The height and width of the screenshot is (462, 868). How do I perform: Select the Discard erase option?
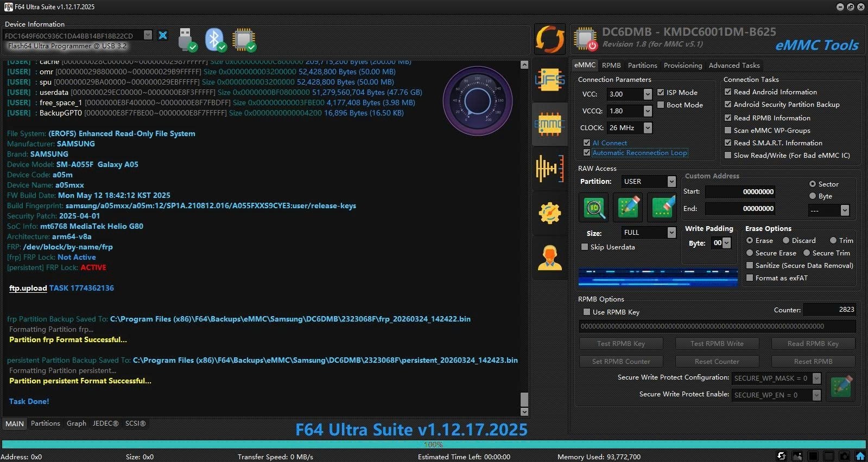[785, 240]
